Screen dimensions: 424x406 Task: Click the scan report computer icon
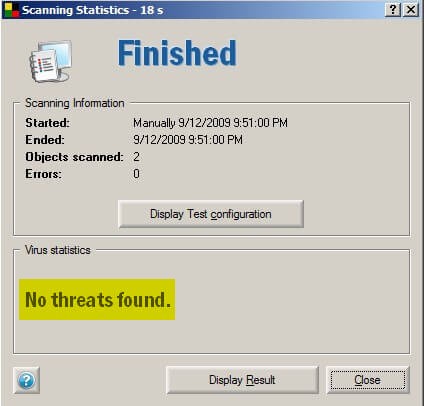[x=50, y=62]
